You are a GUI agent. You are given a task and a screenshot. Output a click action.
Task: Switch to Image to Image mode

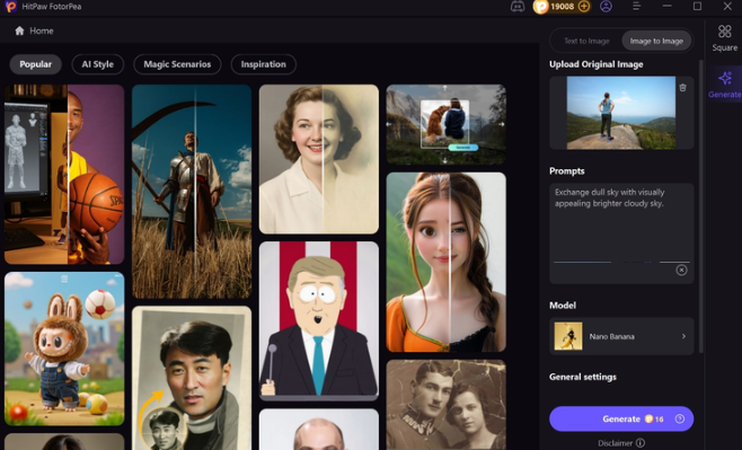656,41
